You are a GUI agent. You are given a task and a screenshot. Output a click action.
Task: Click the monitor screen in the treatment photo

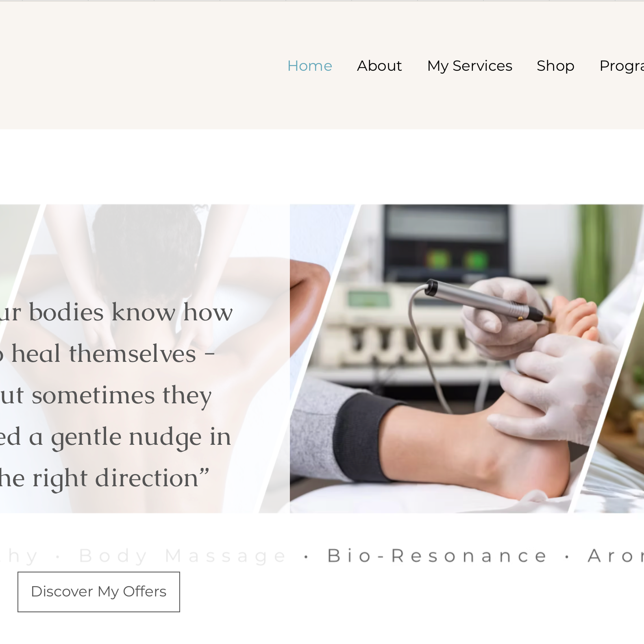[447, 243]
